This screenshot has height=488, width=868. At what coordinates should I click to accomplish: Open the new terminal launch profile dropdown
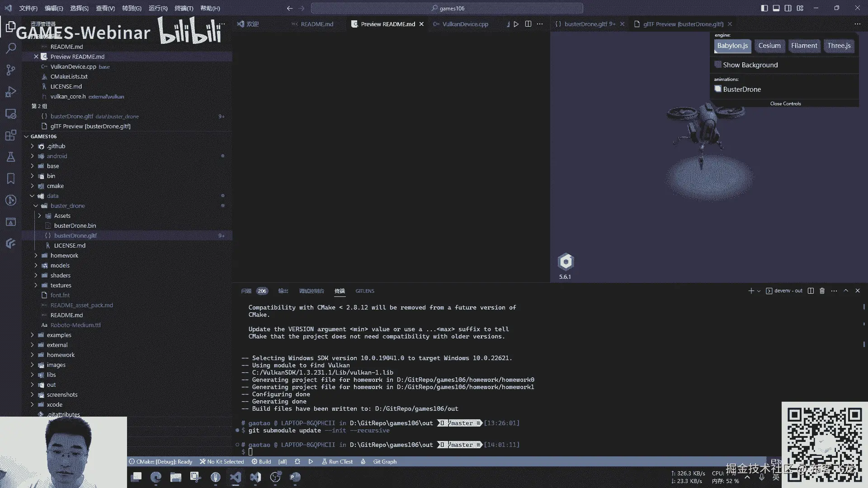pyautogui.click(x=759, y=291)
